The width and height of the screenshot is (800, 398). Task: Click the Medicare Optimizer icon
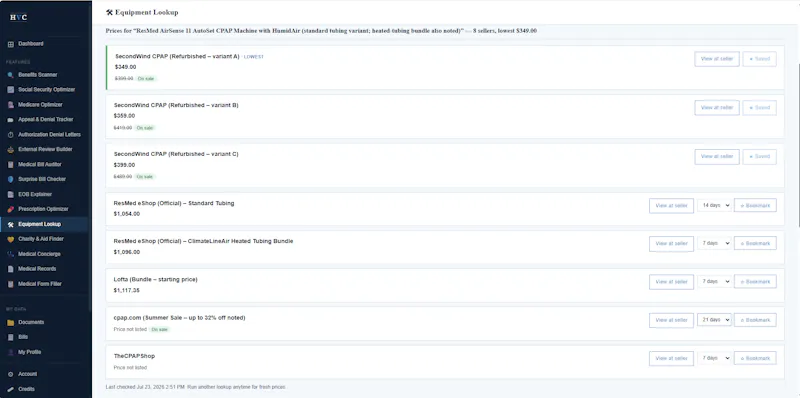[x=11, y=105]
